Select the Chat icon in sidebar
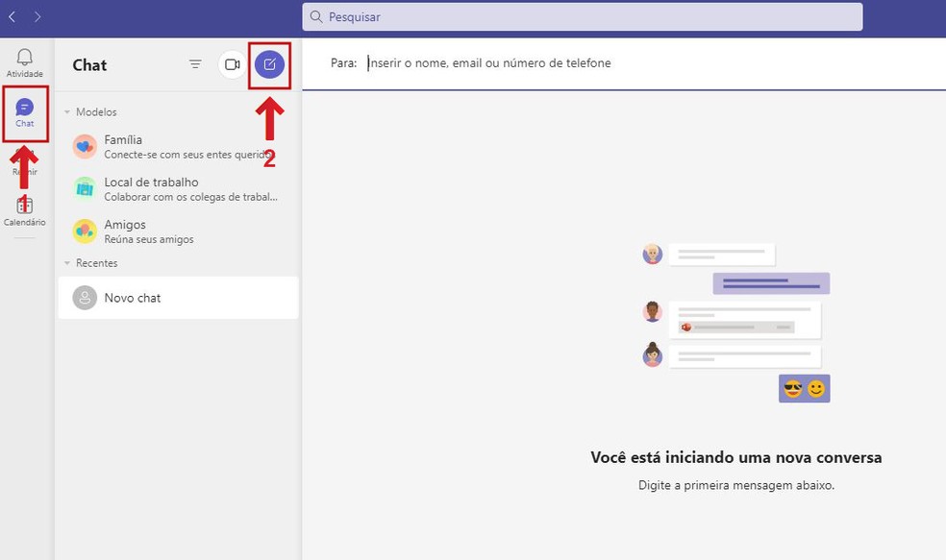 (x=25, y=112)
